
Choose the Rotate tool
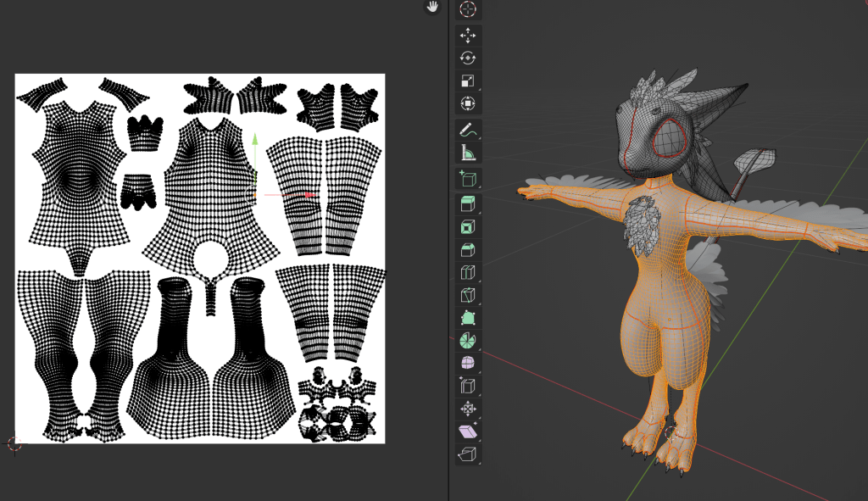[468, 58]
